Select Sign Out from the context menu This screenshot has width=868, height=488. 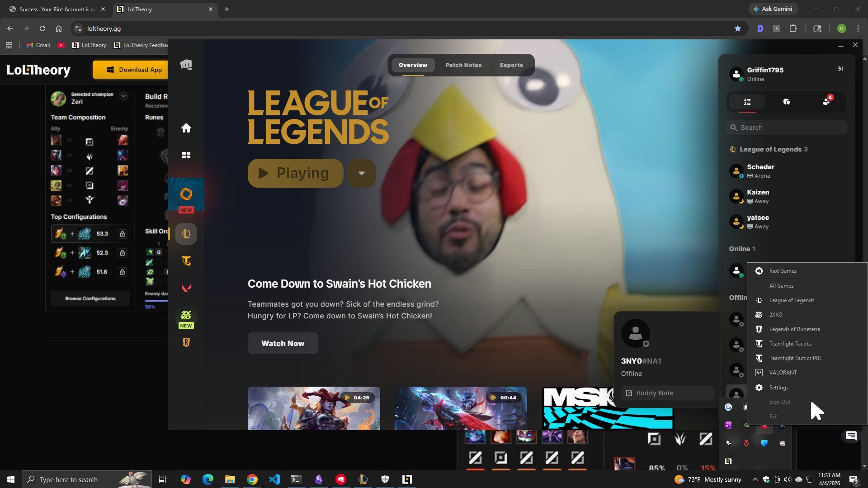point(779,402)
